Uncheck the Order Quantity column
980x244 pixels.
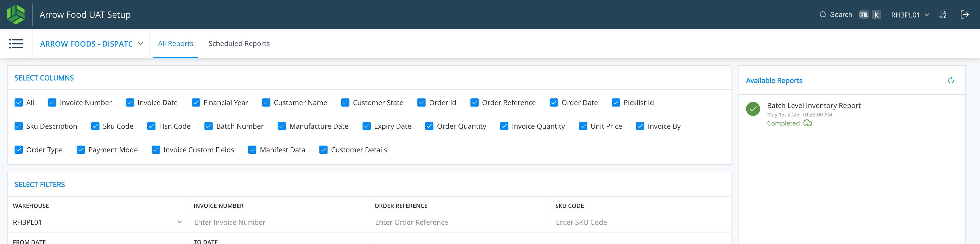[430, 126]
